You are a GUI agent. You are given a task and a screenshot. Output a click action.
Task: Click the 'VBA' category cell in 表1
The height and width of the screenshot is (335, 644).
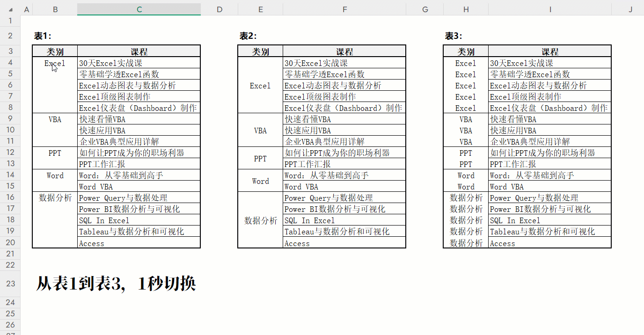click(55, 119)
